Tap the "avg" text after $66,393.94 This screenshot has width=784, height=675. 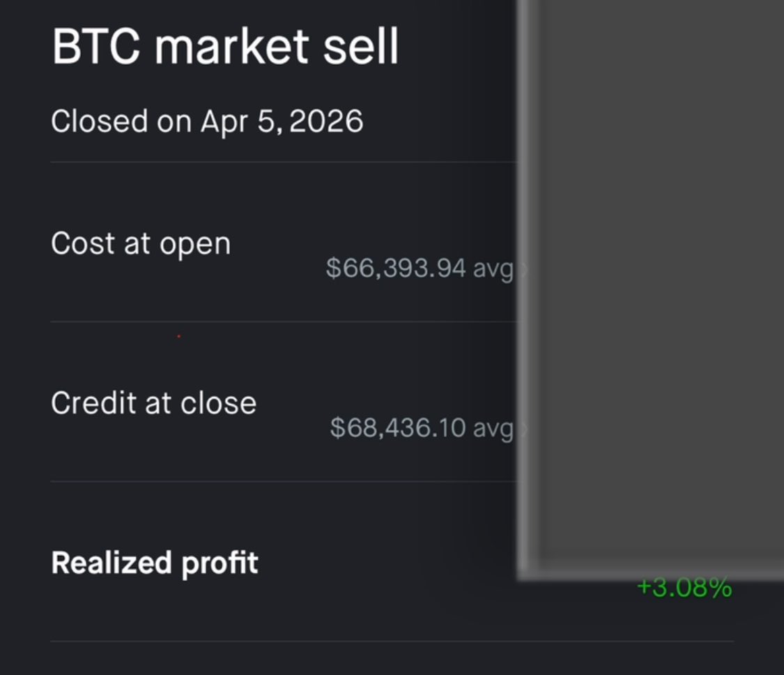pyautogui.click(x=493, y=268)
